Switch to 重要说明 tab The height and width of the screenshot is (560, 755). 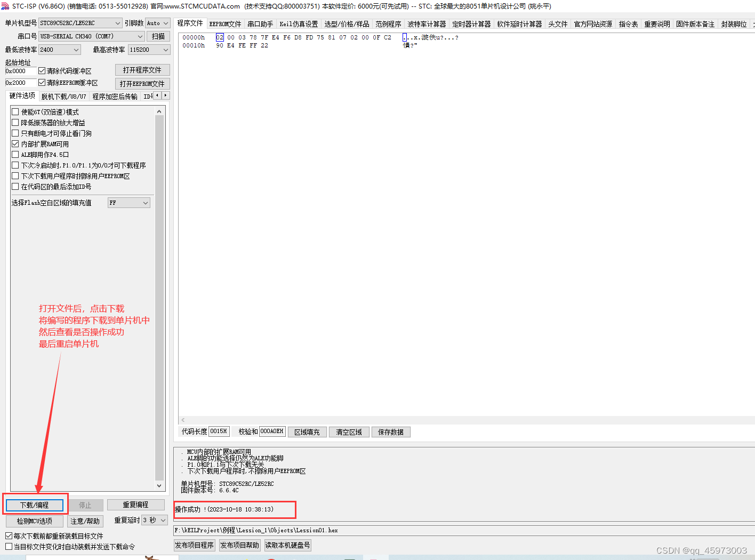pos(657,24)
